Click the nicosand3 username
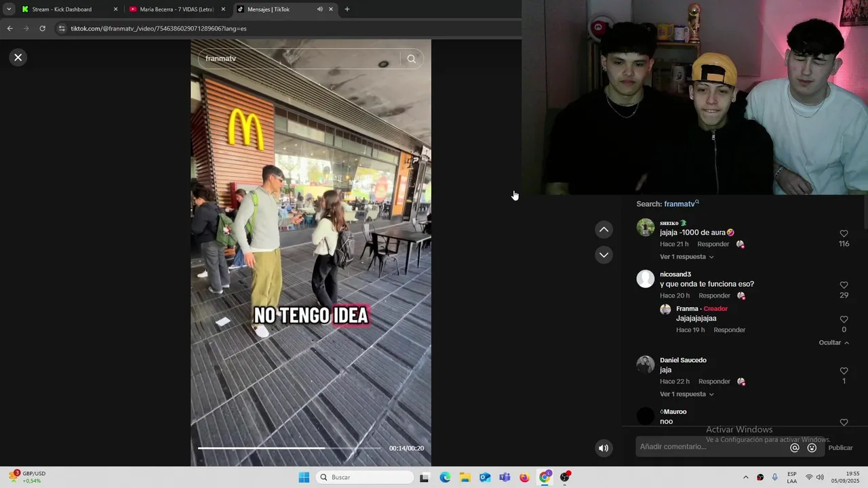The width and height of the screenshot is (868, 488). [x=675, y=274]
